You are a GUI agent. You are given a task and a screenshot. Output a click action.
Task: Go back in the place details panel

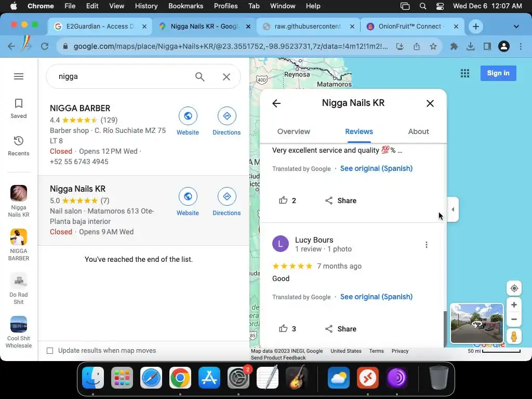(x=276, y=103)
